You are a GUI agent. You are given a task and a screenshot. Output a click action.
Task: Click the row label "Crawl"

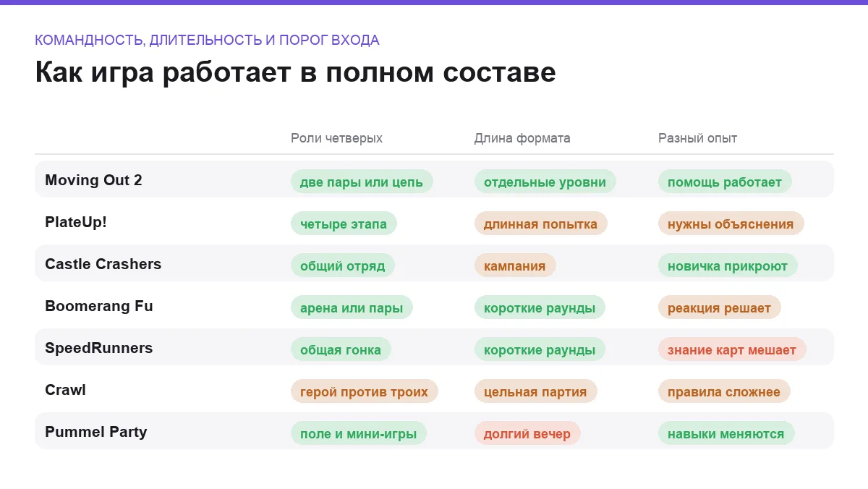pos(65,390)
